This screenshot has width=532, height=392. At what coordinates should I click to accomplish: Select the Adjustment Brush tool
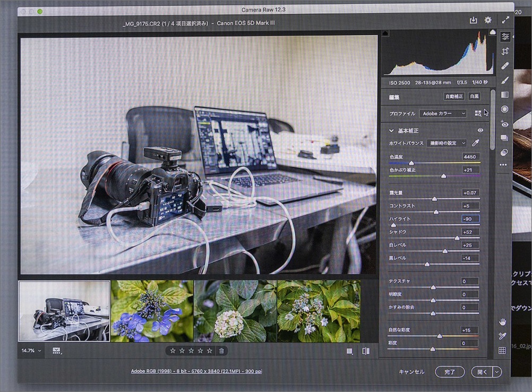tap(505, 80)
